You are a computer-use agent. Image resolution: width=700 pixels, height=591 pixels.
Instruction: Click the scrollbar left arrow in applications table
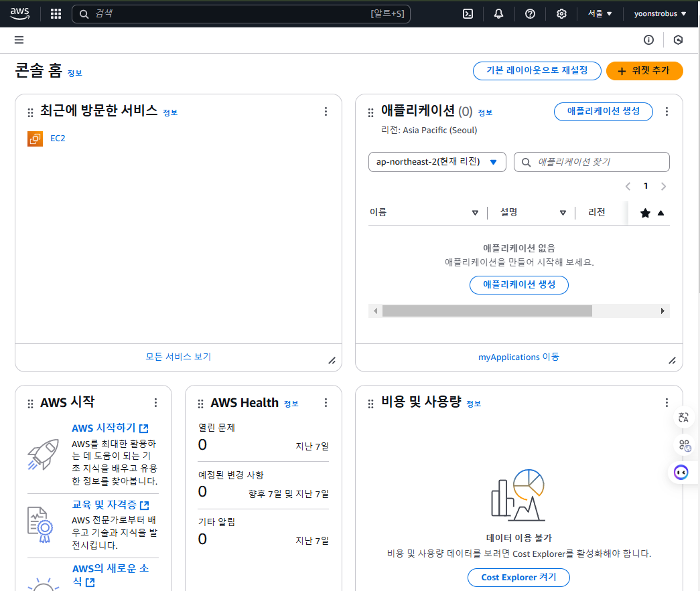(375, 311)
